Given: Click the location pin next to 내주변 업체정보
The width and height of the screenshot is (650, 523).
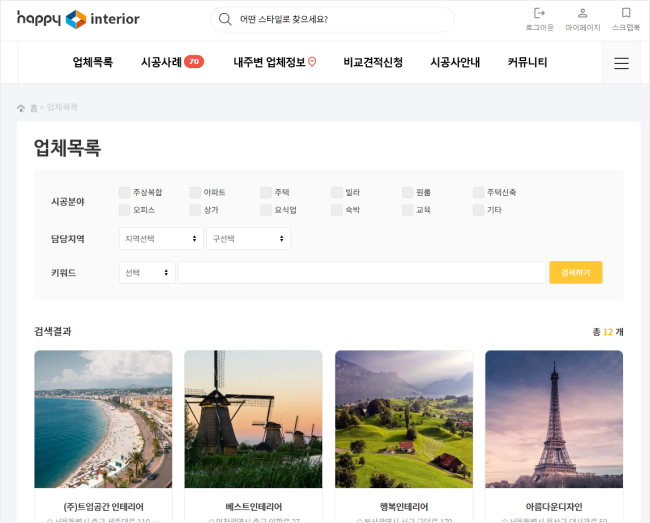Looking at the screenshot, I should click(x=312, y=62).
